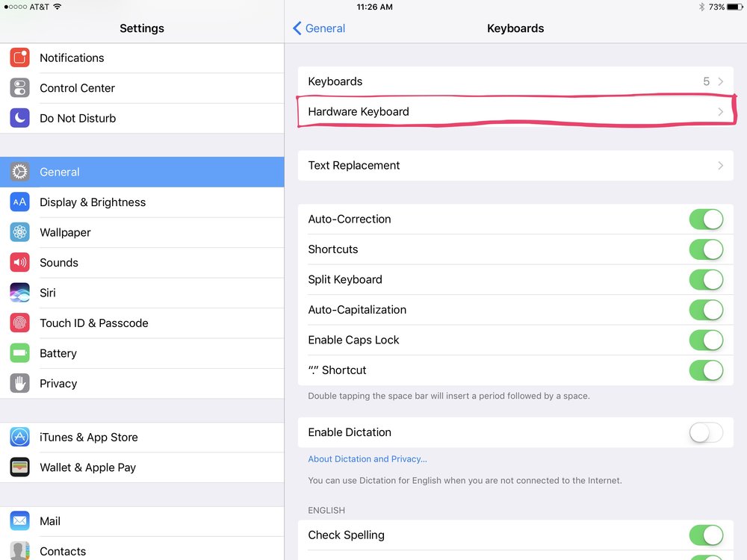
Task: Select the Wallpaper flower icon
Action: pos(20,232)
